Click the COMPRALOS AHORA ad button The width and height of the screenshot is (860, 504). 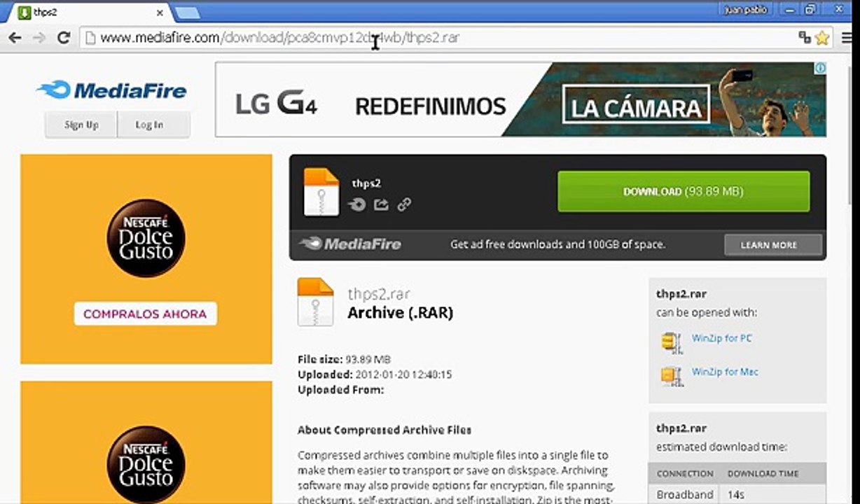[x=146, y=314]
